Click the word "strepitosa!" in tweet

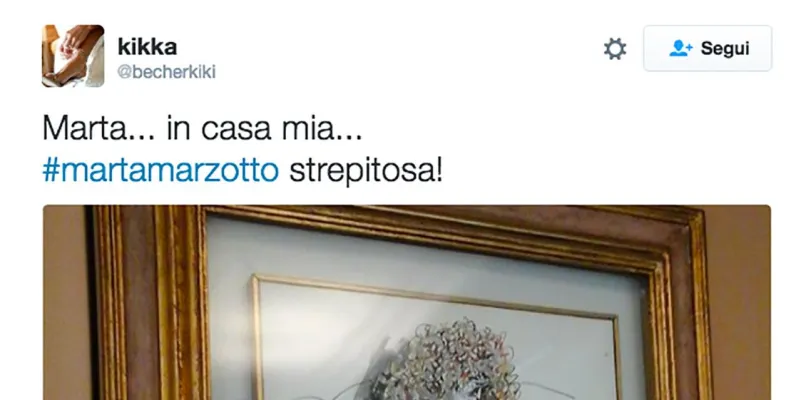(x=366, y=171)
